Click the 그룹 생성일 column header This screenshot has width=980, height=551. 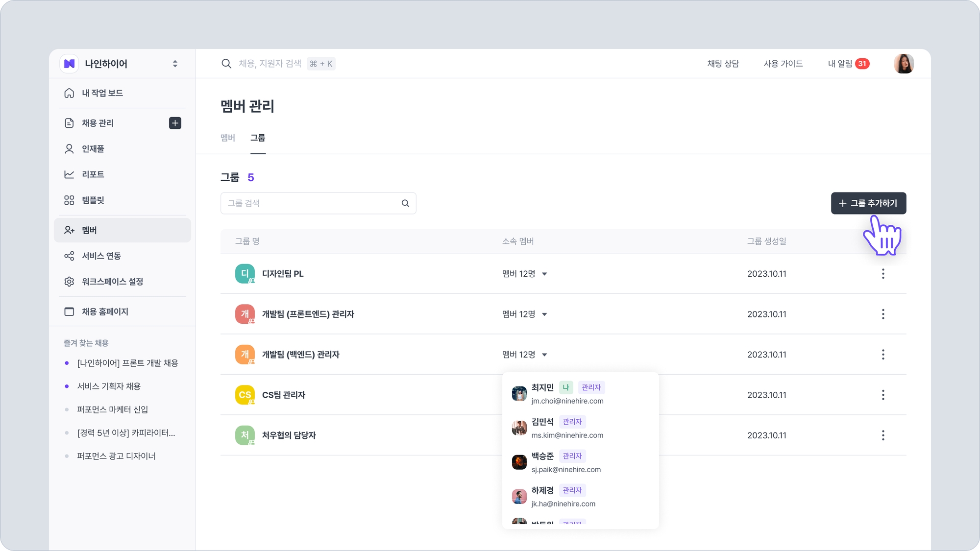click(x=766, y=241)
